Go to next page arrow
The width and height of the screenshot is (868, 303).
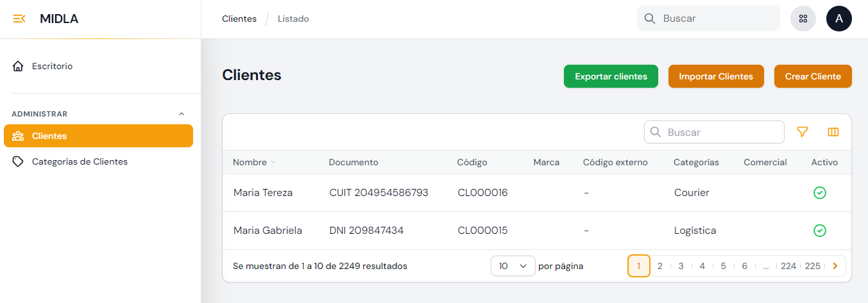click(835, 266)
